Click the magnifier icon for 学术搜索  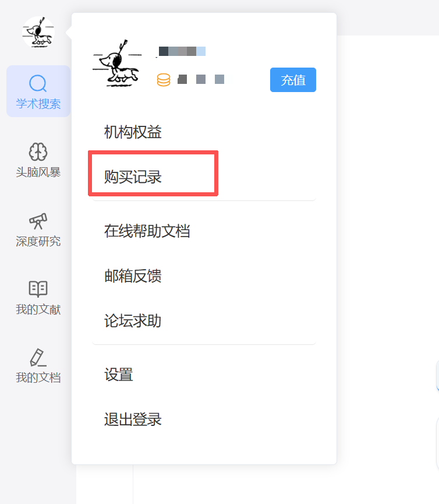(x=38, y=84)
